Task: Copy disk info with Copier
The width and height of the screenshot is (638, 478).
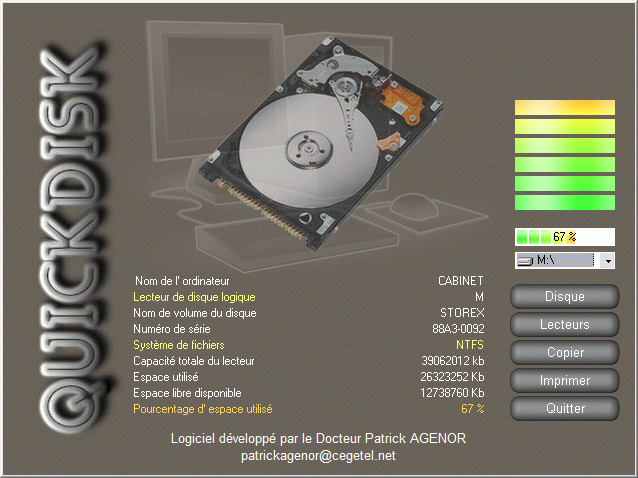Action: click(565, 352)
